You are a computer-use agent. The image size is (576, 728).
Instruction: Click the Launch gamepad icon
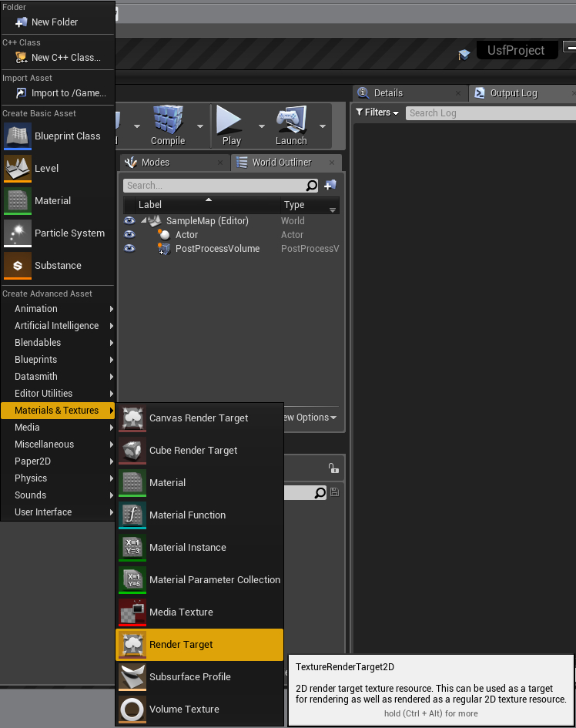click(292, 119)
